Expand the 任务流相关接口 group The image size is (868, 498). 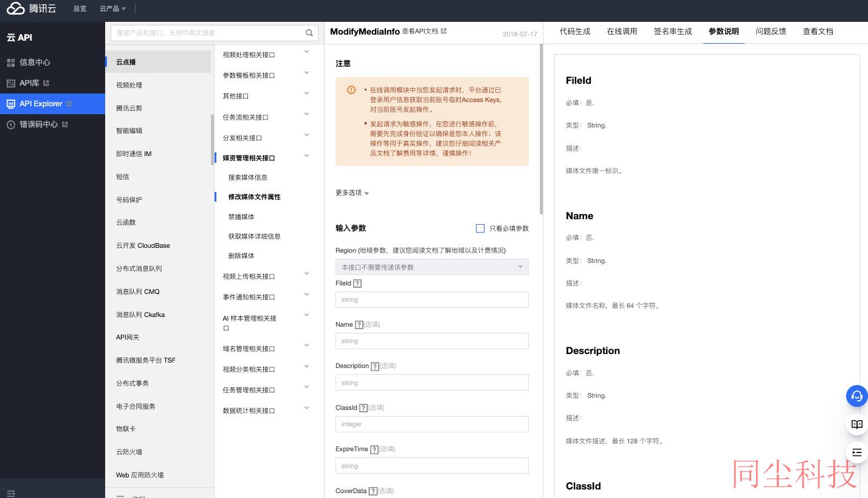tap(306, 114)
